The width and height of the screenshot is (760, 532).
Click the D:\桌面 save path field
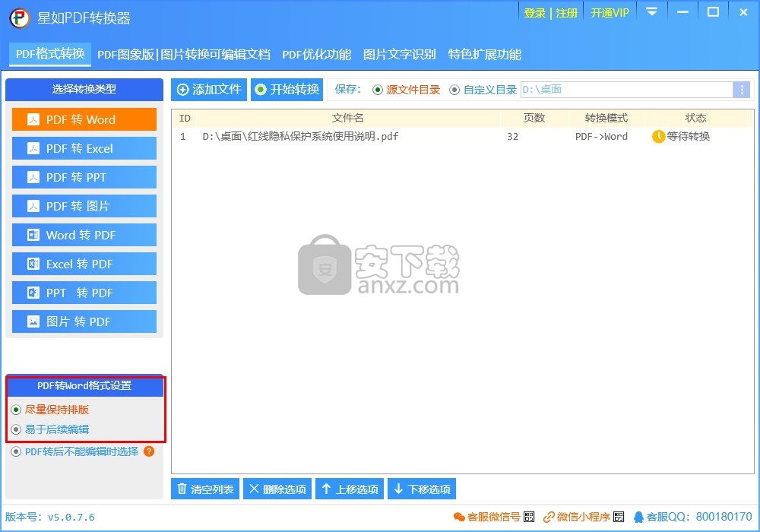(627, 90)
